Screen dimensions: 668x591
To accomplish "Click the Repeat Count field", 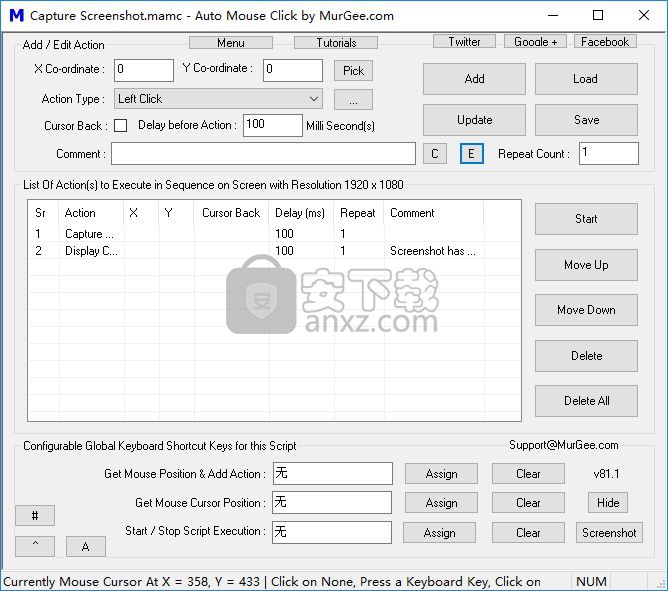I will (x=609, y=153).
